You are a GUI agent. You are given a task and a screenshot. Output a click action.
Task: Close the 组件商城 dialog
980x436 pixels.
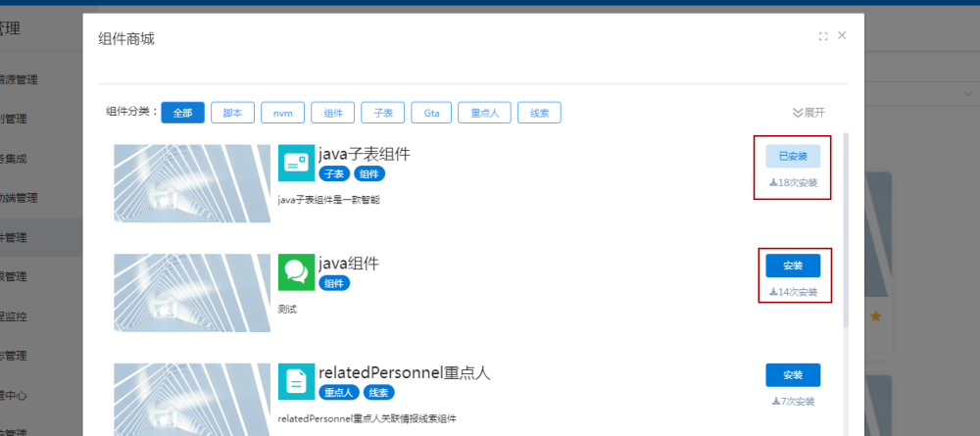pyautogui.click(x=842, y=35)
